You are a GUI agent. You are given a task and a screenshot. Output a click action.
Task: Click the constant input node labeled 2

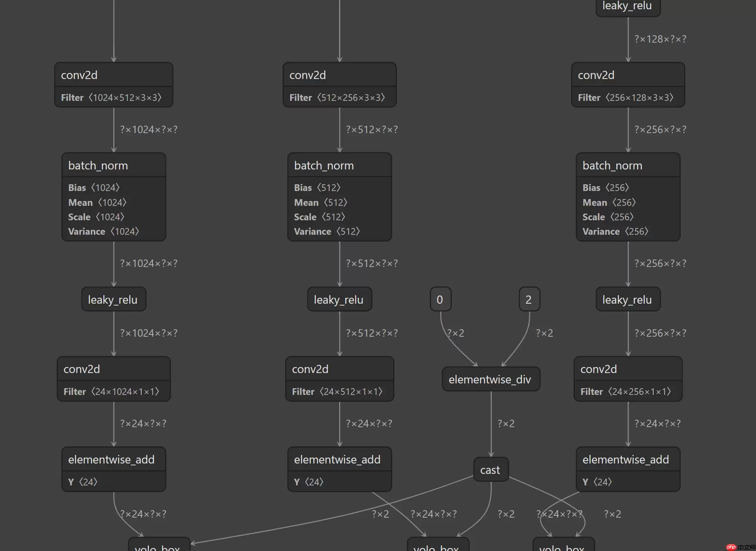pyautogui.click(x=529, y=299)
